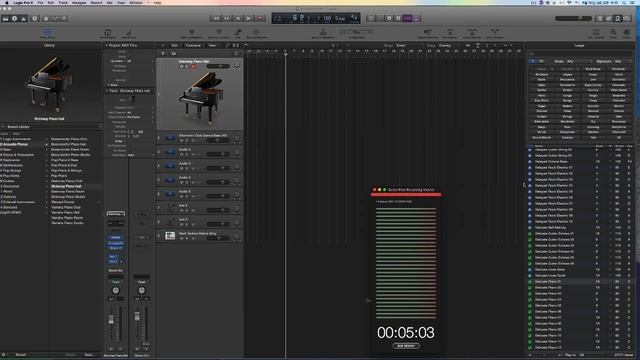Toggle the Loop Browser button
The image size is (640, 360).
(618, 18)
